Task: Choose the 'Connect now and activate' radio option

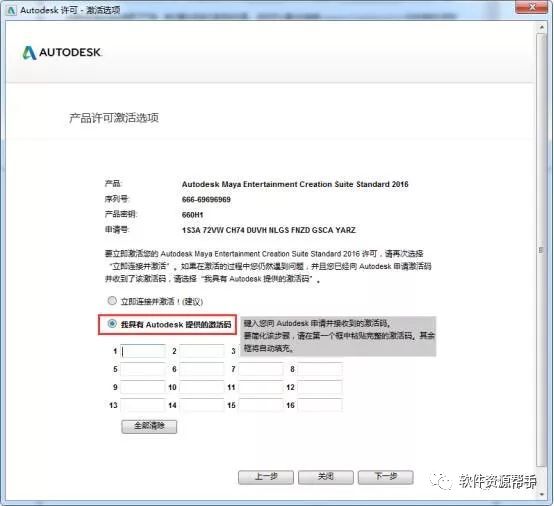Action: pyautogui.click(x=112, y=301)
